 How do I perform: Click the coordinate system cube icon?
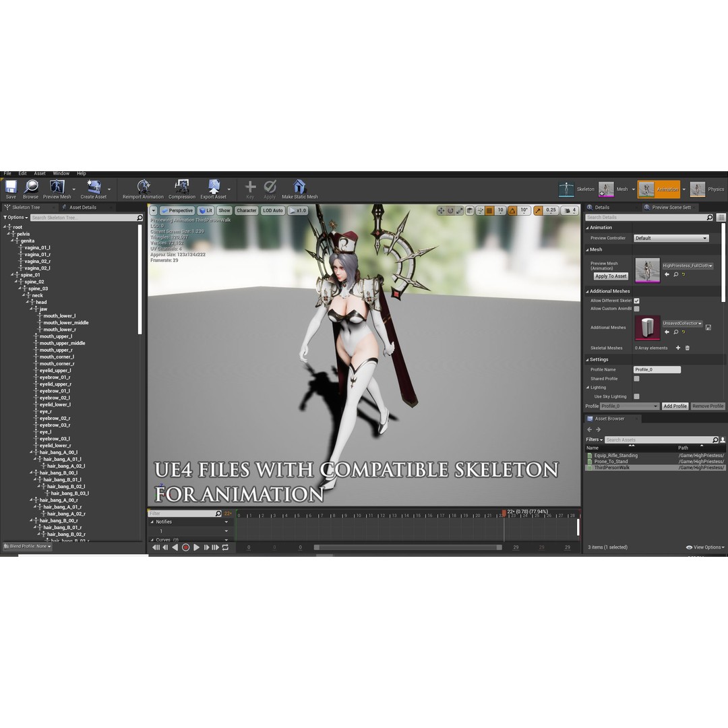470,210
